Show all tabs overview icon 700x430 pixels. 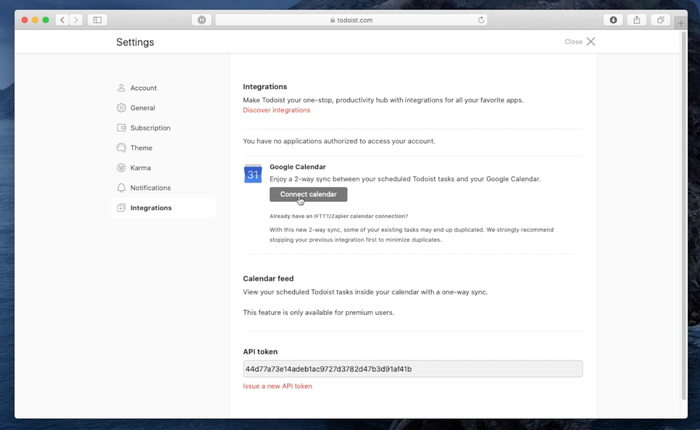[x=660, y=20]
